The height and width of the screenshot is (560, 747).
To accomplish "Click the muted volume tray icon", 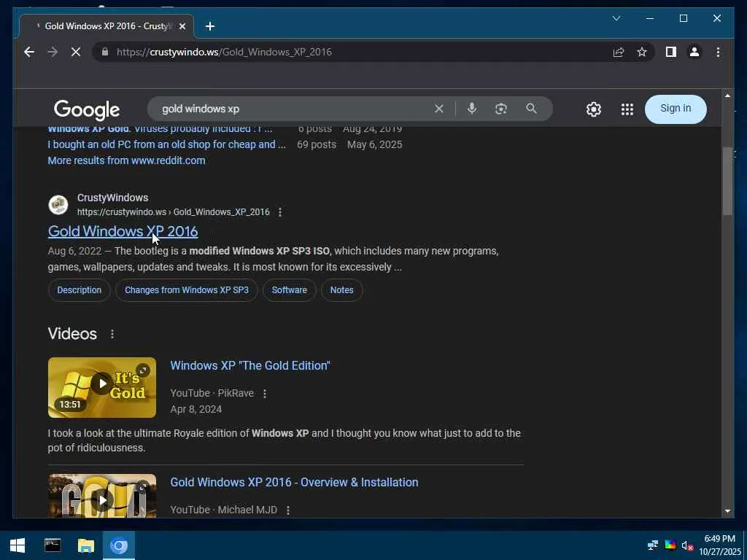I will 687,545.
